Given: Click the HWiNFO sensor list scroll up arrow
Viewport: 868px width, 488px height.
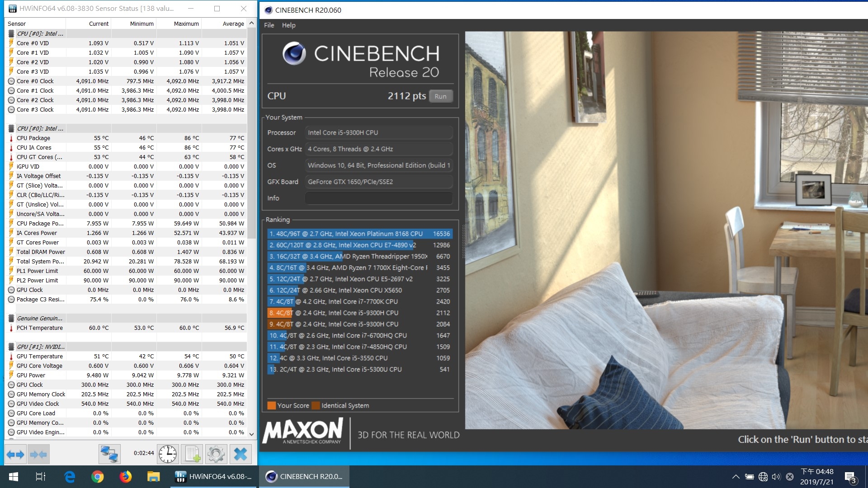Looking at the screenshot, I should tap(252, 23).
